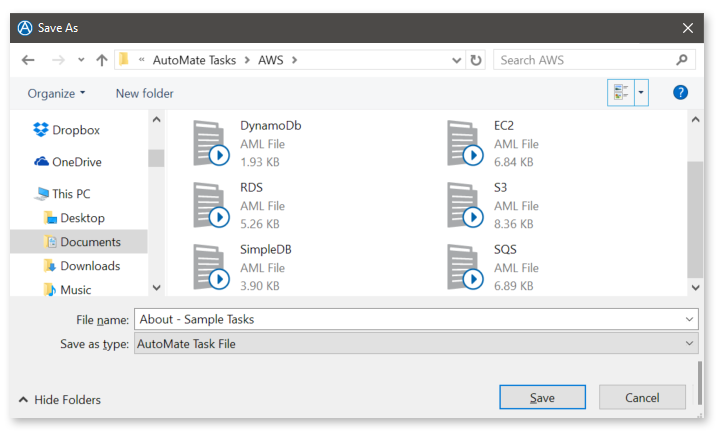Expand chevron after AutoMate Tasks breadcrumb
This screenshot has width=721, height=433.
coord(247,60)
